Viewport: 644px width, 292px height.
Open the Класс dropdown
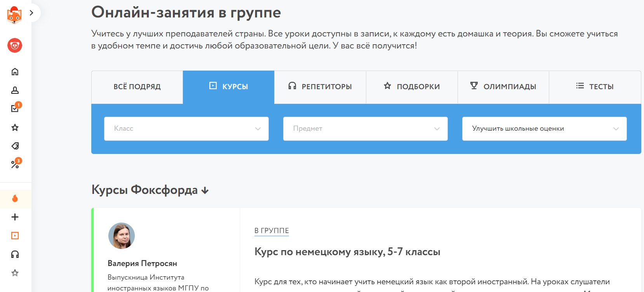(186, 129)
